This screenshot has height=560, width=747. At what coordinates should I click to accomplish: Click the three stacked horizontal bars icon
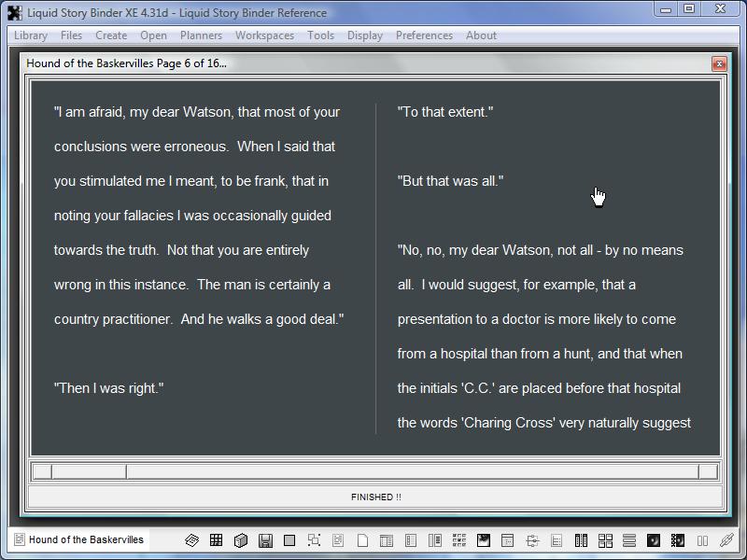(629, 540)
